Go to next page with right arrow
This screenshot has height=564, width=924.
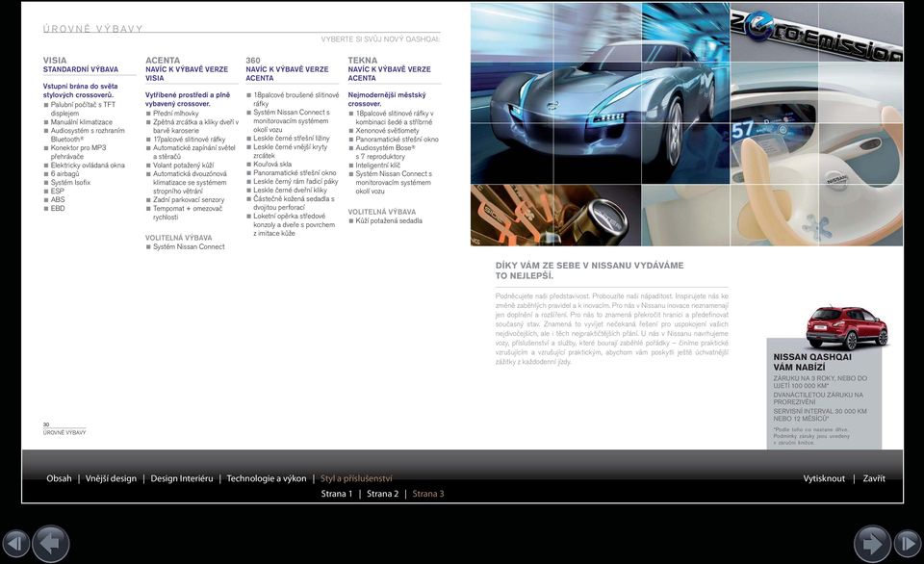pyautogui.click(x=872, y=544)
